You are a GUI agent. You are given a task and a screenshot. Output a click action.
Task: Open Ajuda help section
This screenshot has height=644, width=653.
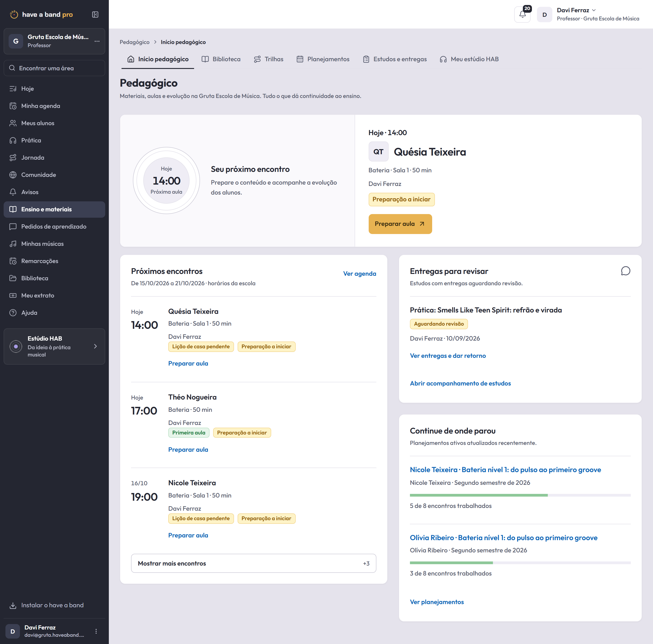coord(54,313)
